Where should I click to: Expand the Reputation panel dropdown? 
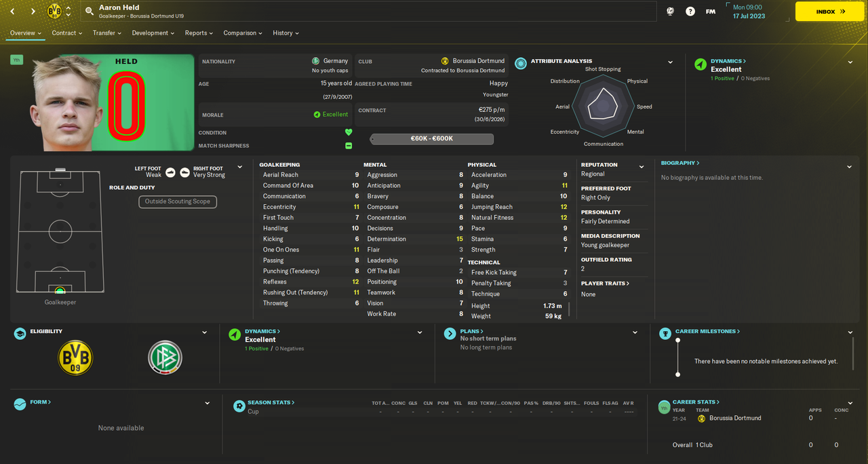(642, 167)
